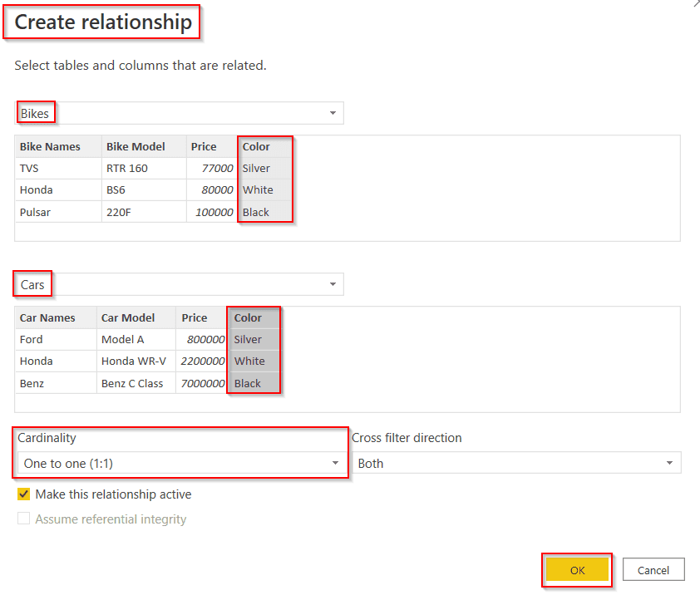Click the Benz cell in Car Names
Image resolution: width=700 pixels, height=595 pixels.
tap(56, 383)
